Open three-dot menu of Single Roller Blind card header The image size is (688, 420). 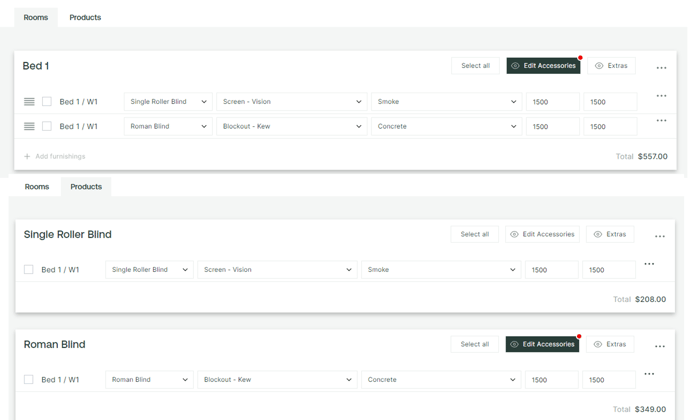pos(660,236)
